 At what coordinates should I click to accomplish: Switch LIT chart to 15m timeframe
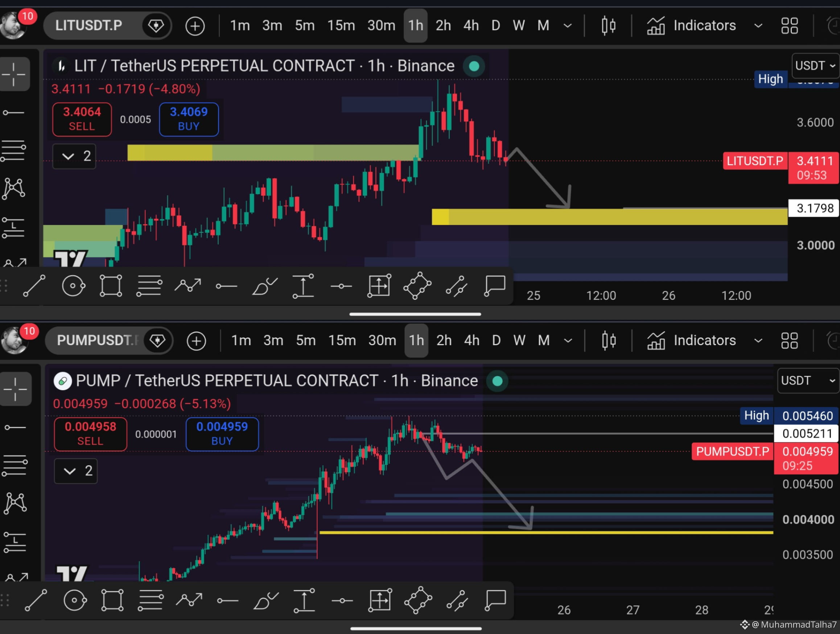click(x=341, y=25)
